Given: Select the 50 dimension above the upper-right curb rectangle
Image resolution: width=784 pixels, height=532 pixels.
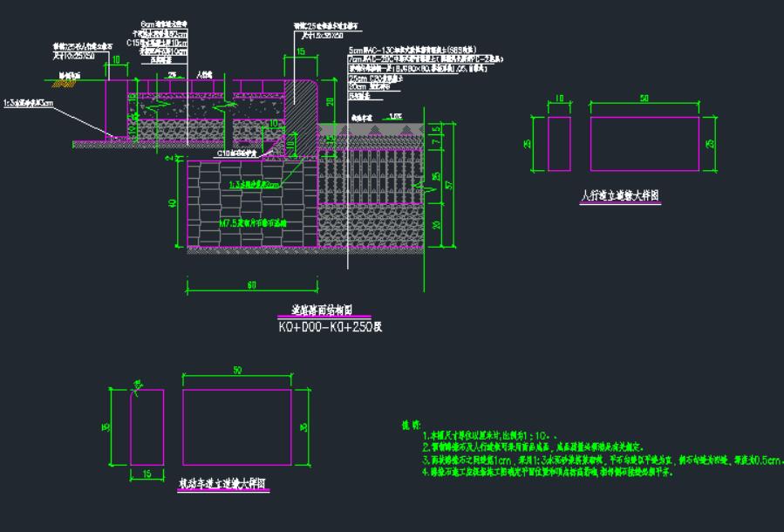Looking at the screenshot, I should tap(644, 99).
